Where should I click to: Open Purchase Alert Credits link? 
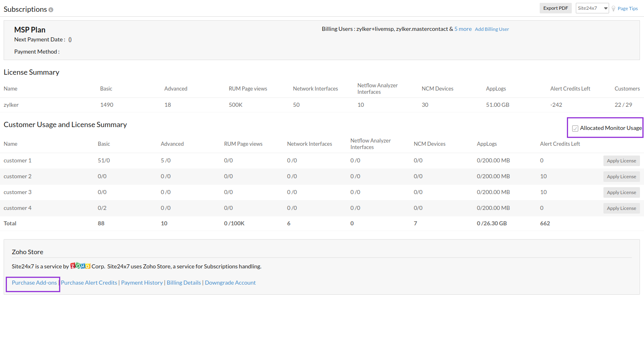[x=89, y=283]
